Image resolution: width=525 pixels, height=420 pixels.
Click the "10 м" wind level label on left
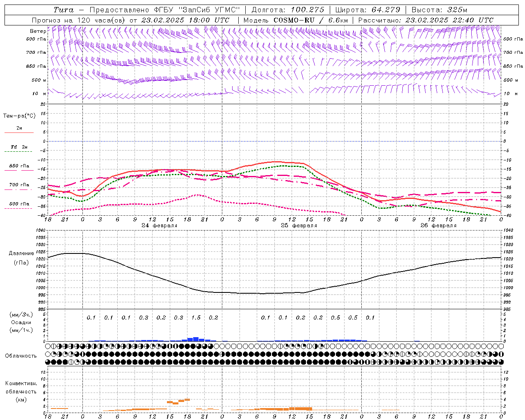point(39,94)
